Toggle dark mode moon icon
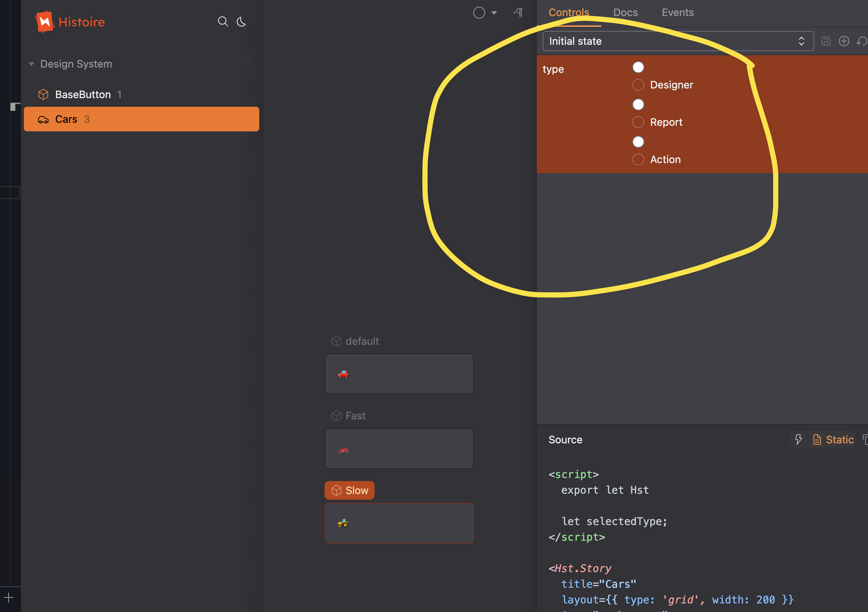868x612 pixels. pyautogui.click(x=241, y=22)
